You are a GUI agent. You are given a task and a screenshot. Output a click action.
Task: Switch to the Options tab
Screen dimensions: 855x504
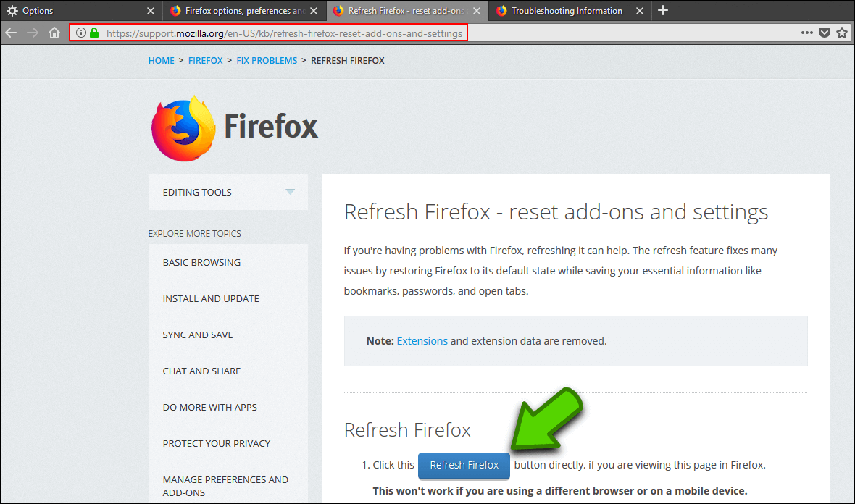point(81,11)
